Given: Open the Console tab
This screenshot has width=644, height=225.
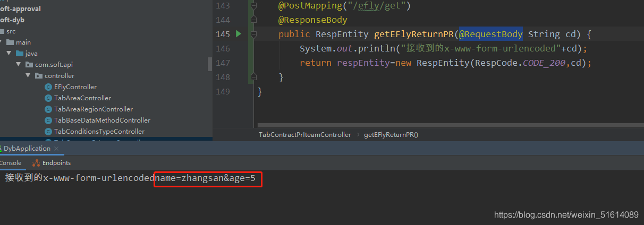Looking at the screenshot, I should [10, 163].
